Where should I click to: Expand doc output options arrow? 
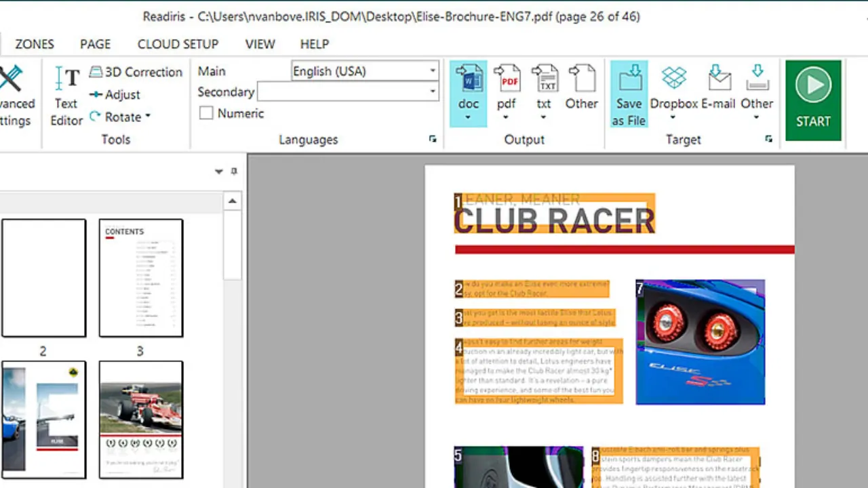click(468, 118)
